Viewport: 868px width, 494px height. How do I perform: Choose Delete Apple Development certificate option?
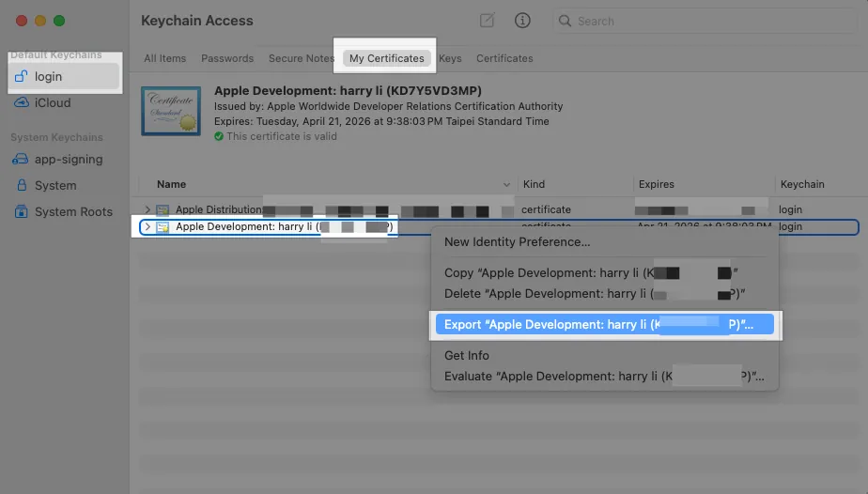[590, 293]
